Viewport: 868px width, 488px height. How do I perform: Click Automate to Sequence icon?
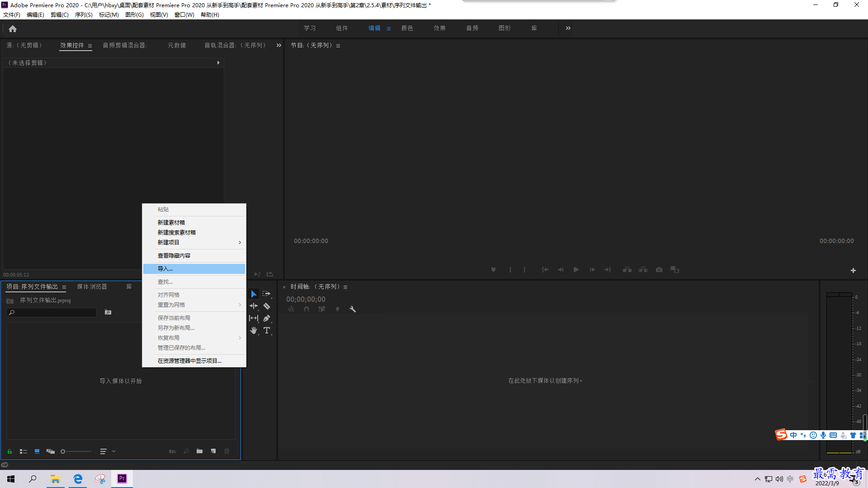(x=172, y=451)
